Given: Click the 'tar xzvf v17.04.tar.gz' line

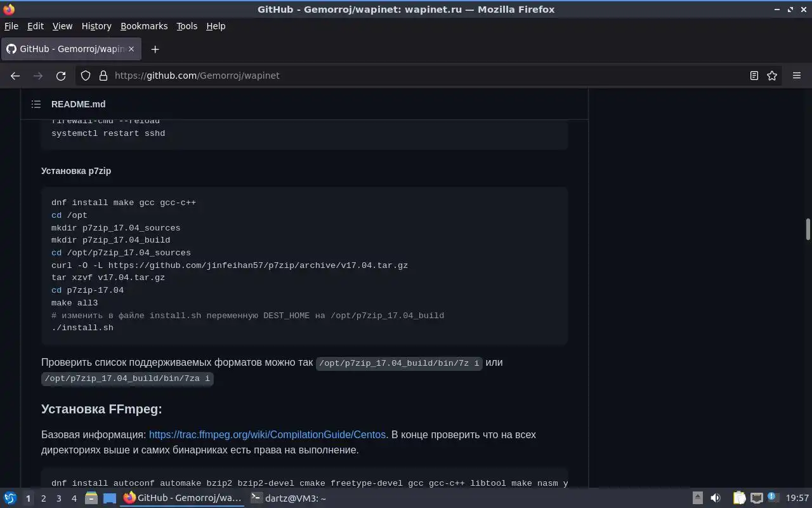Looking at the screenshot, I should point(108,277).
